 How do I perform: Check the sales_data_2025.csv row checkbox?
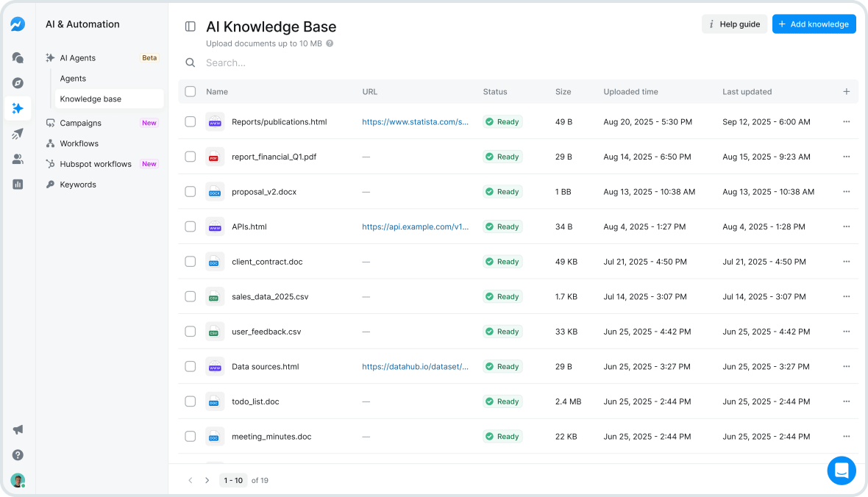[191, 296]
